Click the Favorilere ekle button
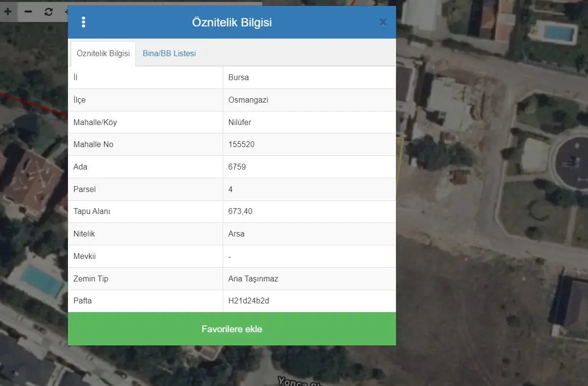The width and height of the screenshot is (588, 386). [x=232, y=329]
